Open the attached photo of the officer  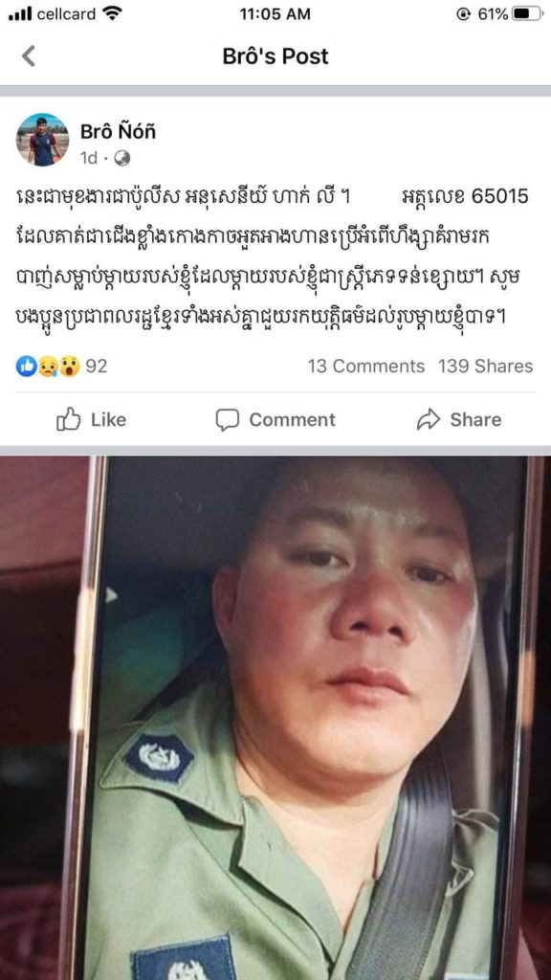275,718
